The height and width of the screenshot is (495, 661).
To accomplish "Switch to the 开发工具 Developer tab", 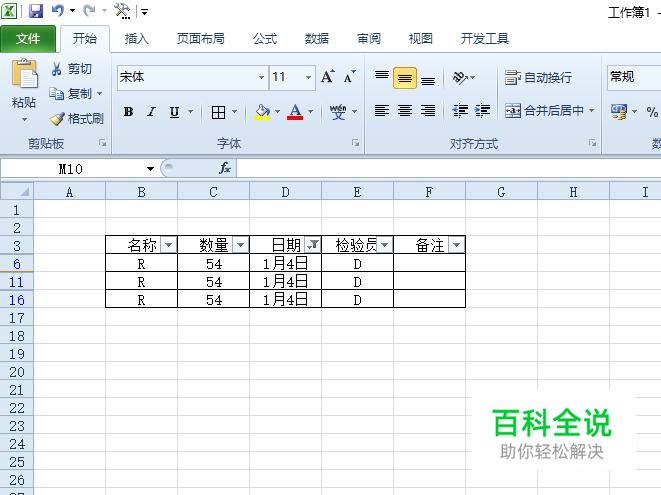I will tap(484, 39).
